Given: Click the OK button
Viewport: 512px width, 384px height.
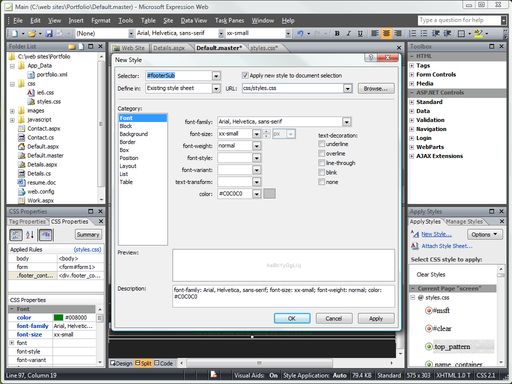Looking at the screenshot, I should [292, 318].
